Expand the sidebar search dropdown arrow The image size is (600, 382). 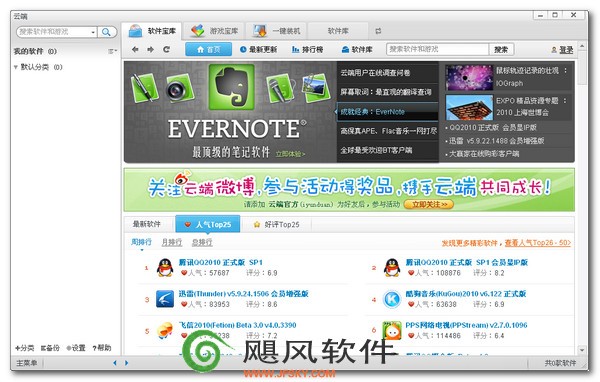(93, 33)
